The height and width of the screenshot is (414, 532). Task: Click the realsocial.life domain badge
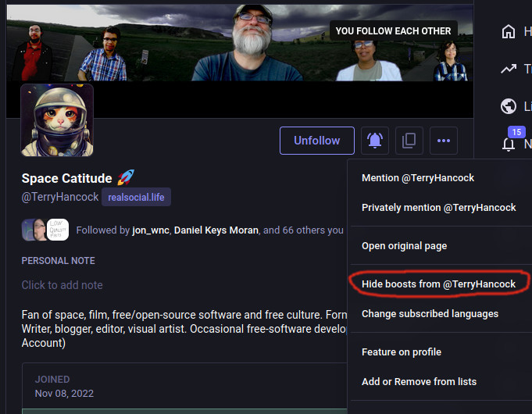tap(136, 197)
